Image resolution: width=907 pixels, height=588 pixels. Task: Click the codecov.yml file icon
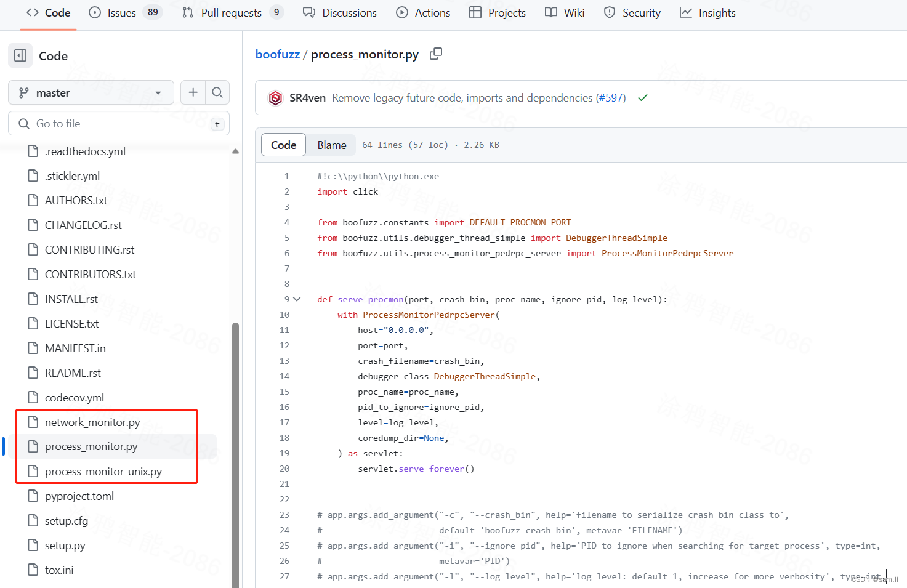click(33, 397)
